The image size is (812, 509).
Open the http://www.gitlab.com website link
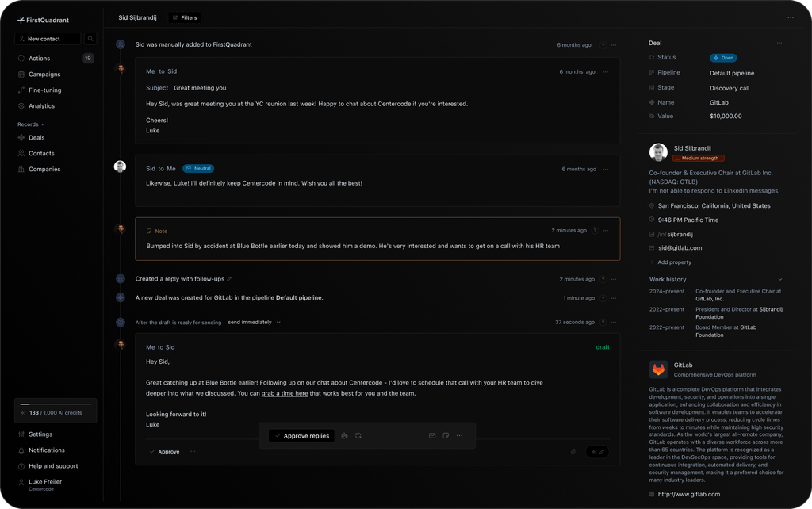[689, 495]
